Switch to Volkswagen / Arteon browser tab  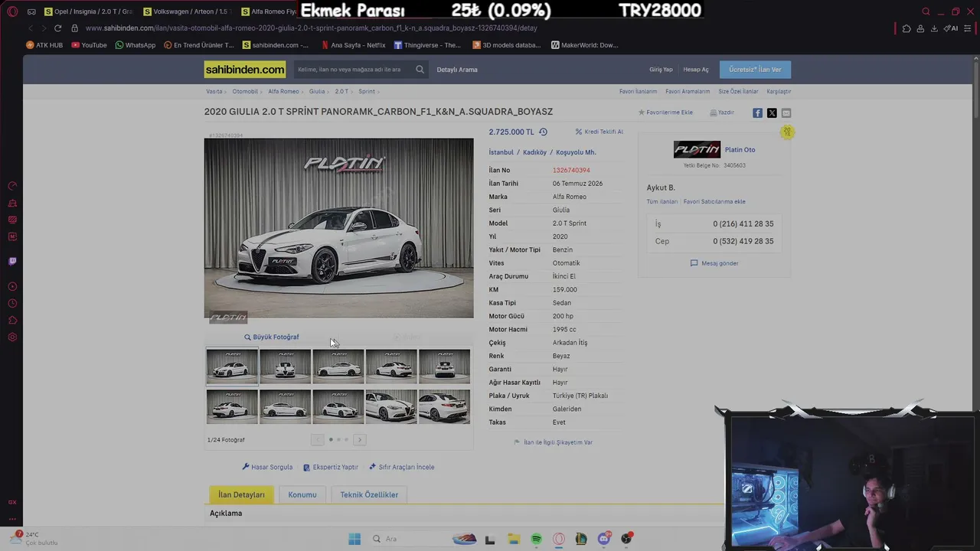[187, 11]
